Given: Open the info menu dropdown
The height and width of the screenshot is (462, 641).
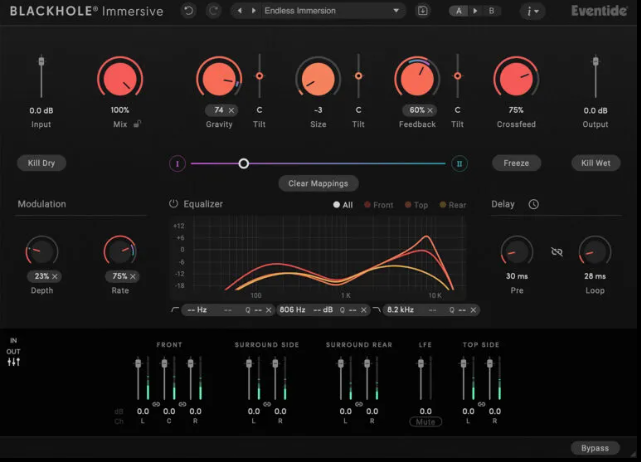Looking at the screenshot, I should coord(532,11).
